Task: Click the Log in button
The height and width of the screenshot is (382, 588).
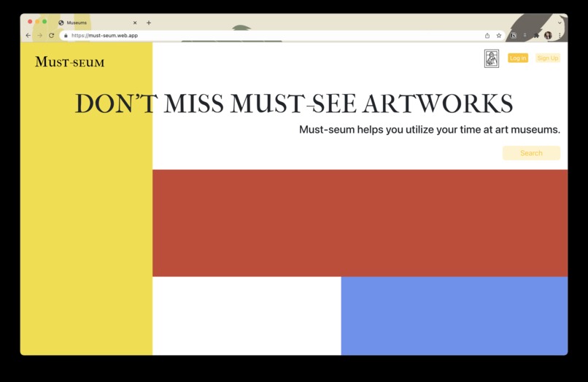Action: [x=518, y=58]
